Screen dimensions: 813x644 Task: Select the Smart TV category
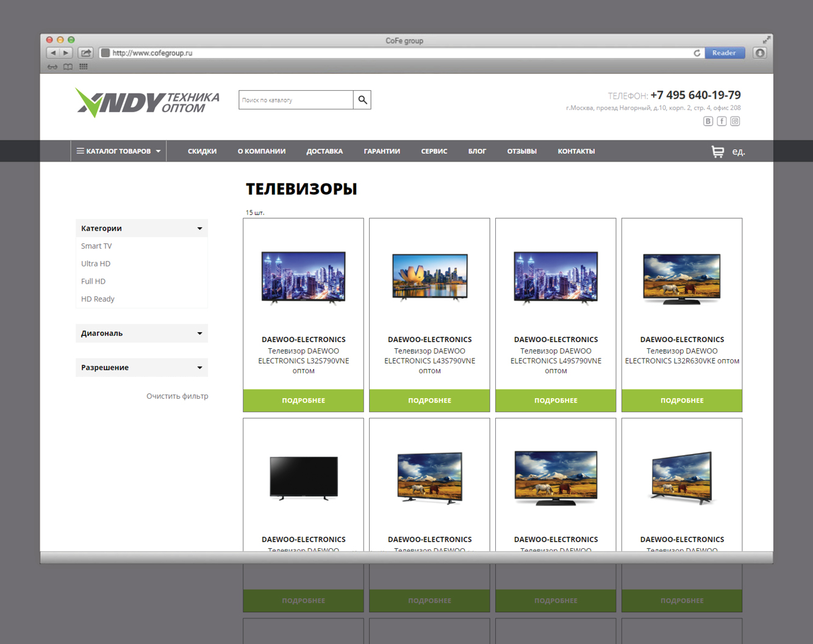pos(96,246)
